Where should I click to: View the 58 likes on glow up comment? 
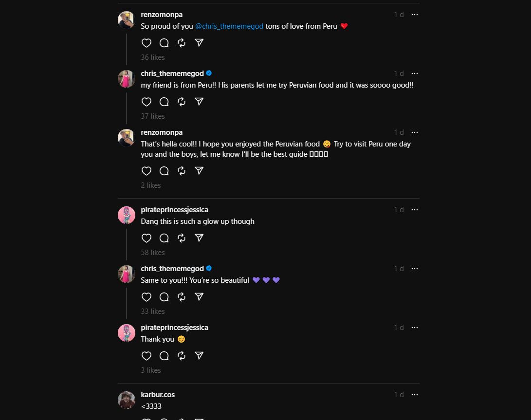(153, 253)
